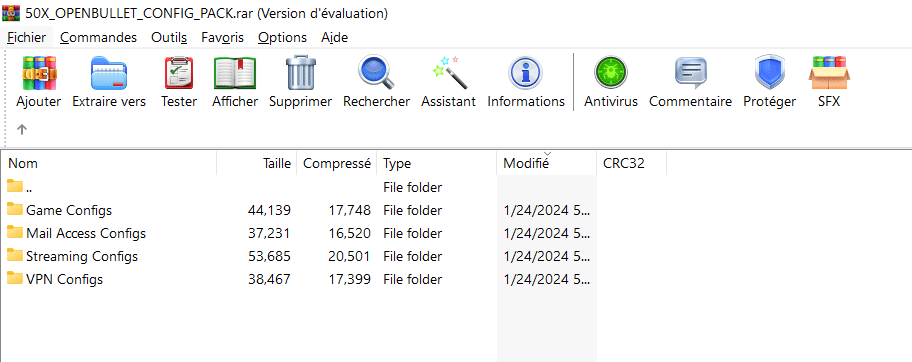Click compressed value 20,501
Screen dimensions: 912x362
349,256
